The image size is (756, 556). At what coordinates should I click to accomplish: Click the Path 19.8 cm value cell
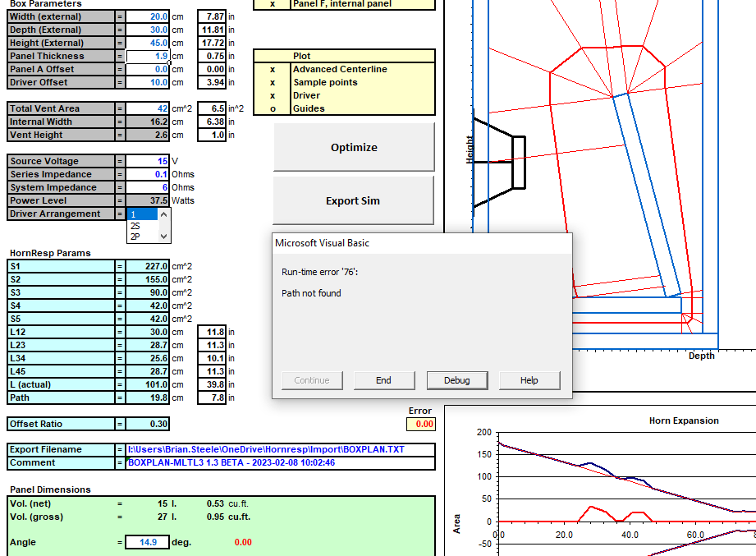click(148, 397)
